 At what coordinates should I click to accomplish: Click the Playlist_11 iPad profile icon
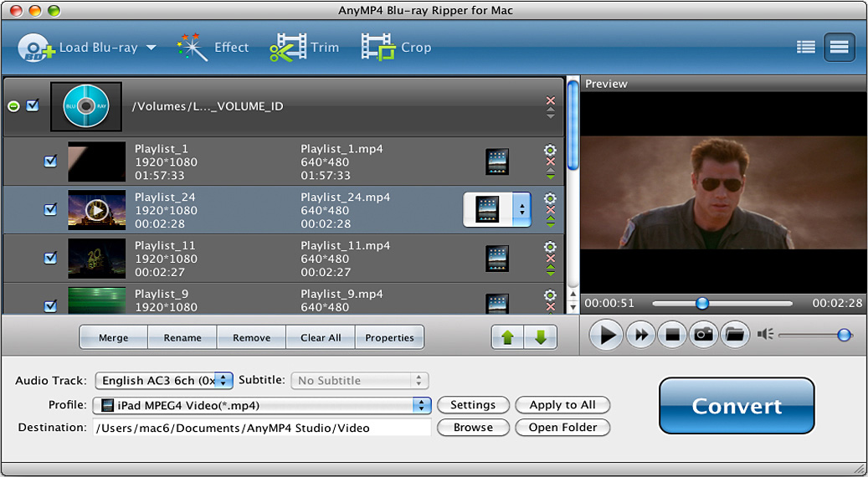click(x=496, y=258)
